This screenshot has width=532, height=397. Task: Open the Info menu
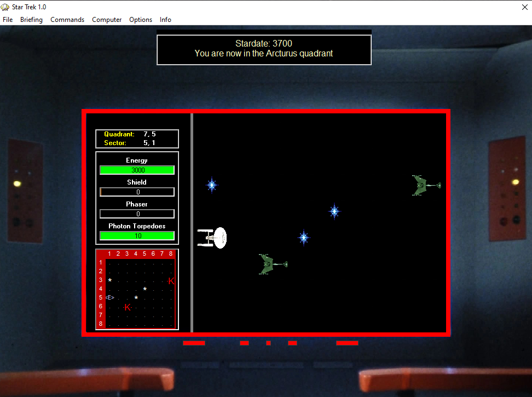pyautogui.click(x=165, y=20)
